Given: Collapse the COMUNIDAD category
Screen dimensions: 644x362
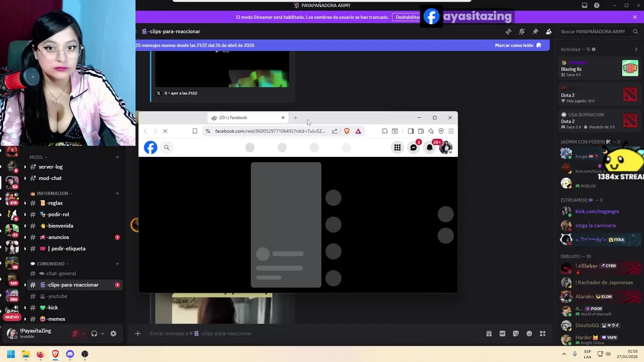Looking at the screenshot, I should coord(50,264).
